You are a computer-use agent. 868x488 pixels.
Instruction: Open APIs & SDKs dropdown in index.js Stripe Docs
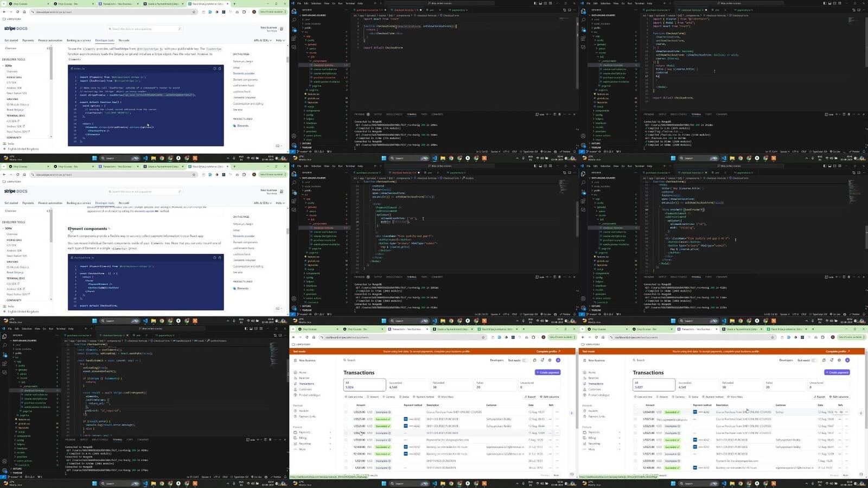(x=263, y=40)
